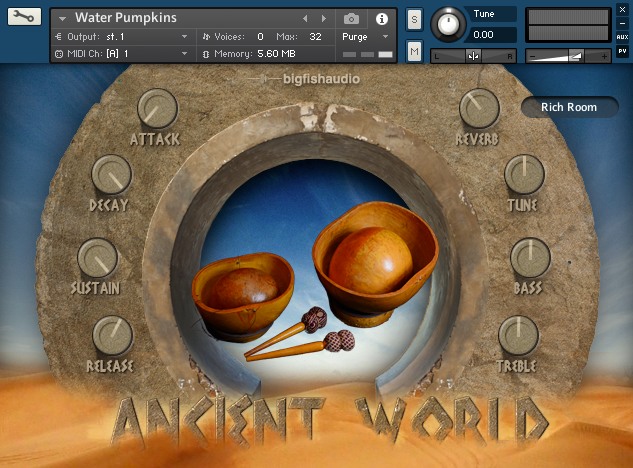Click the output level meter
The image size is (633, 468).
click(x=568, y=25)
